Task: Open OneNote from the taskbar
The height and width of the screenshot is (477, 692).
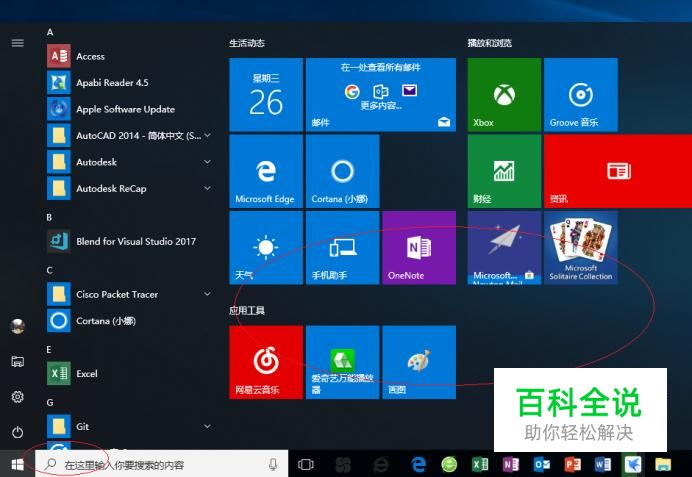Action: coord(511,464)
